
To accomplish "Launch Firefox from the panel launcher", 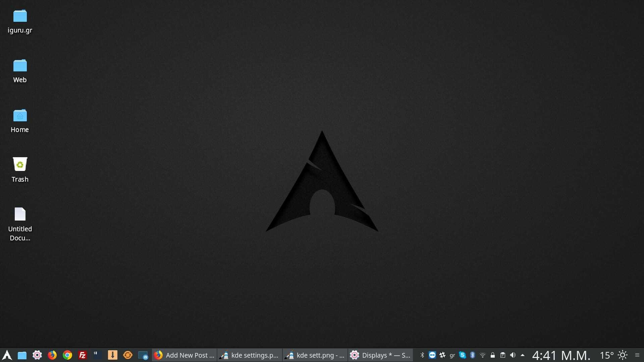I will click(52, 355).
